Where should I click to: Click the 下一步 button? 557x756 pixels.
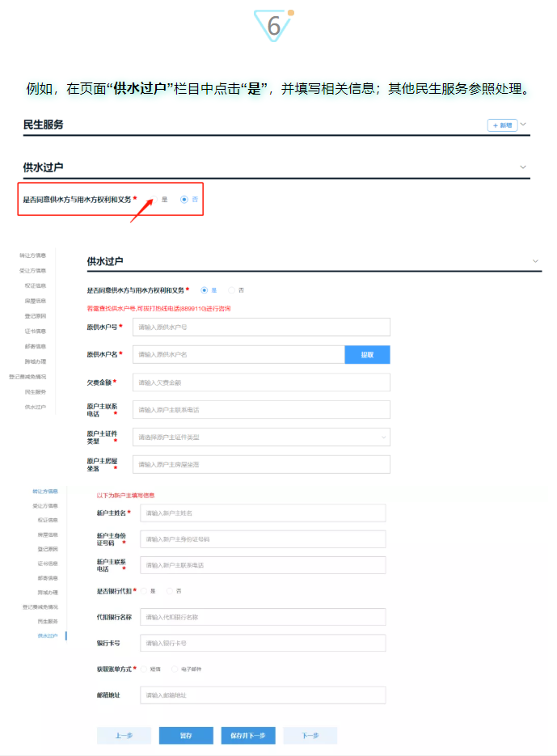[x=310, y=736]
